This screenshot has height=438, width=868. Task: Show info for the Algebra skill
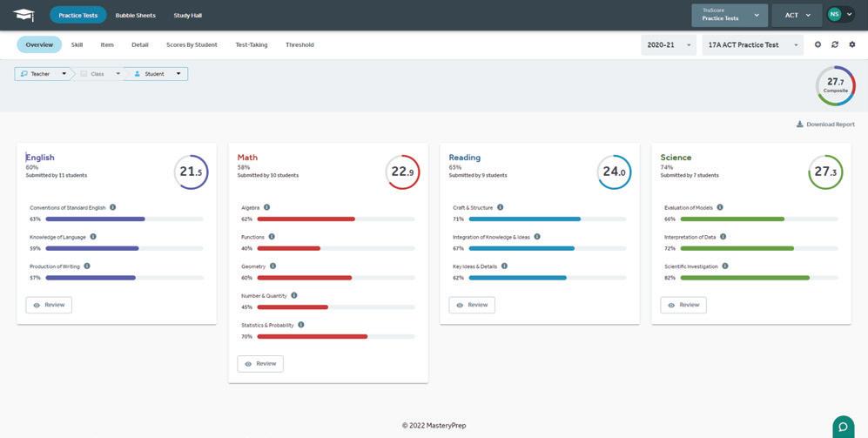[x=266, y=207]
